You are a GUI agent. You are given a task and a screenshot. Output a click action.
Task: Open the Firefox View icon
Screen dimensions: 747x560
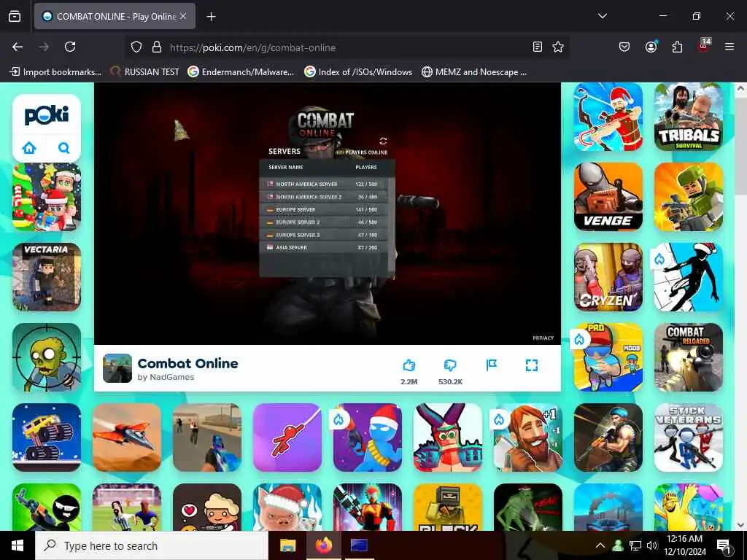point(15,17)
